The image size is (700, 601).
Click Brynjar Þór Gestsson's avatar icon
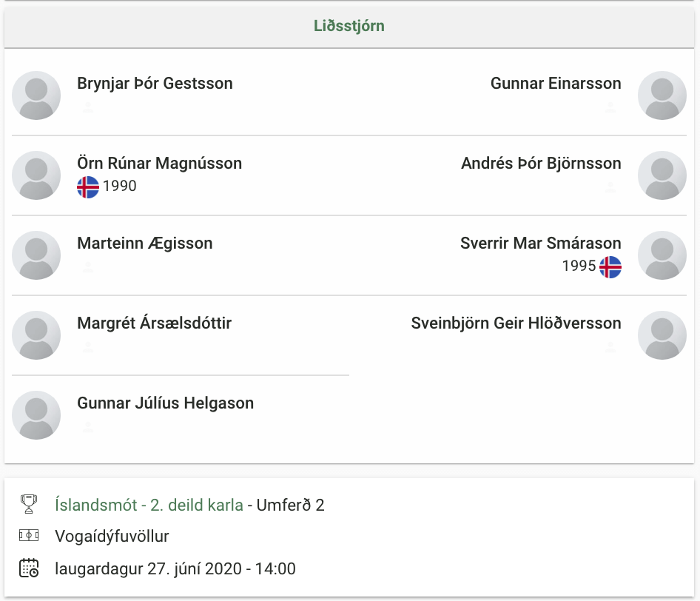[x=36, y=95]
